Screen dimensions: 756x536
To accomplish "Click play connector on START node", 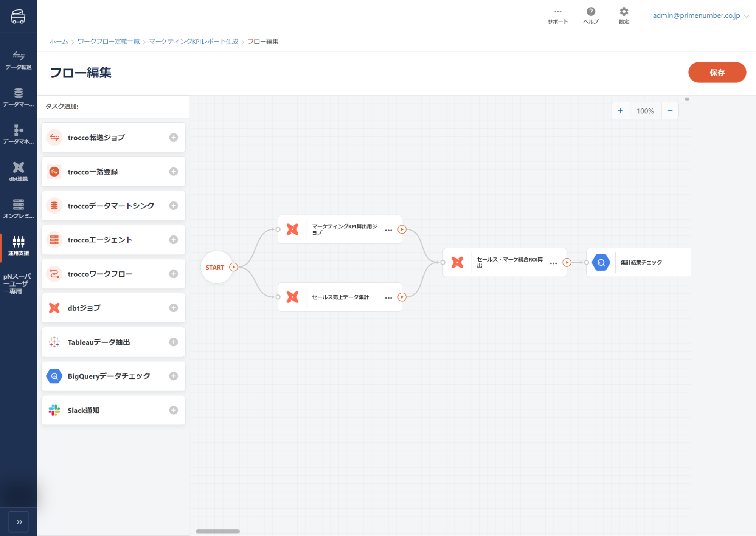I will coord(234,267).
